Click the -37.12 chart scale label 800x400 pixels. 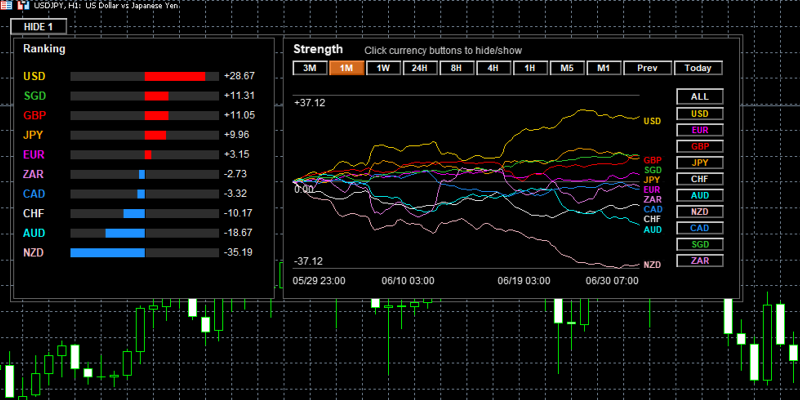(308, 262)
